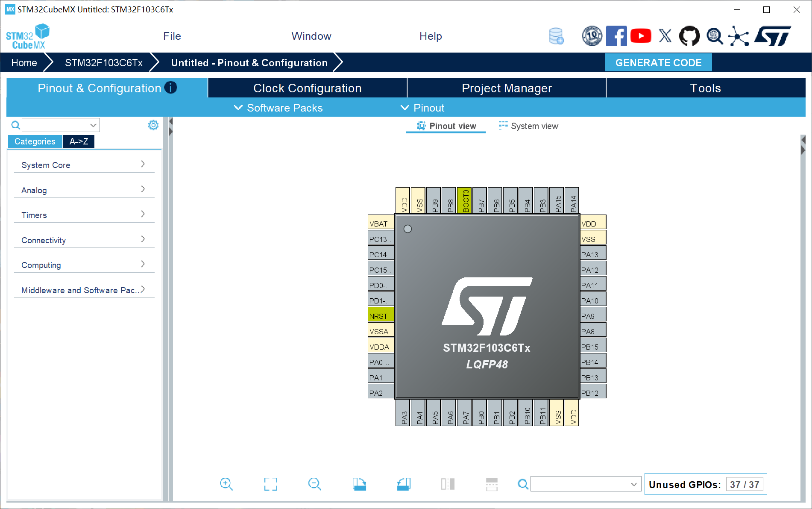Click the GENERATE CODE button
The image size is (812, 509).
coord(658,63)
